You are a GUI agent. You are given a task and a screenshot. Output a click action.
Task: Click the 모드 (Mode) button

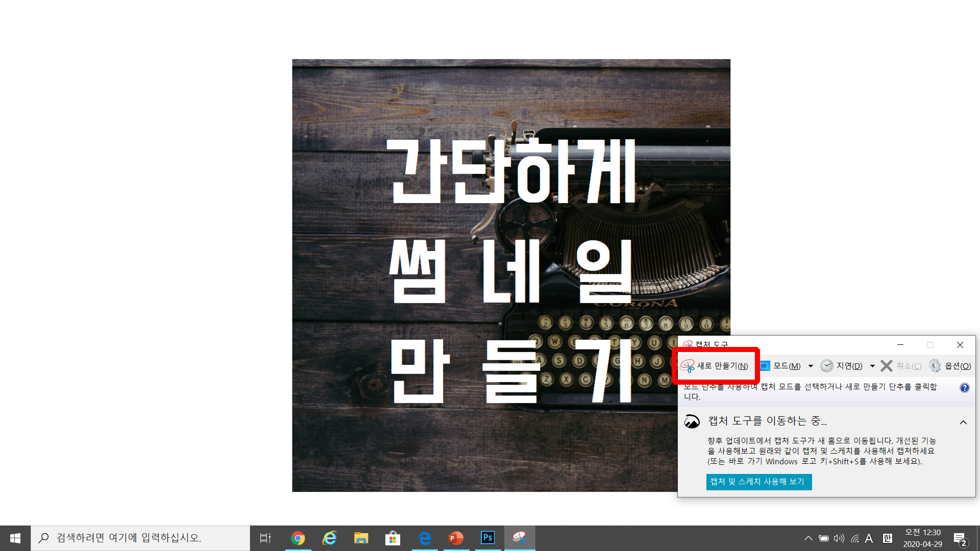click(x=781, y=366)
